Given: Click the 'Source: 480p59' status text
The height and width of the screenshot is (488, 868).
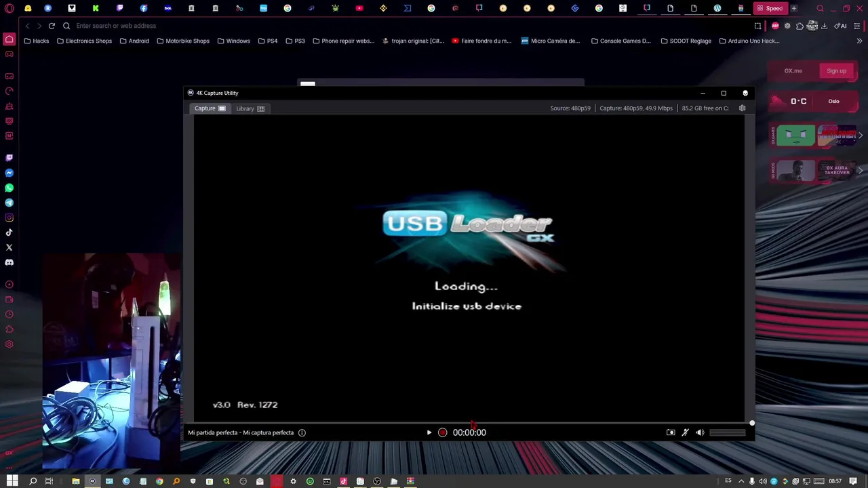Looking at the screenshot, I should point(570,108).
